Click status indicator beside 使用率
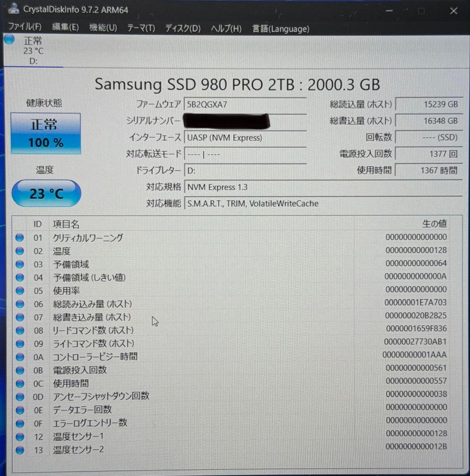 (19, 290)
